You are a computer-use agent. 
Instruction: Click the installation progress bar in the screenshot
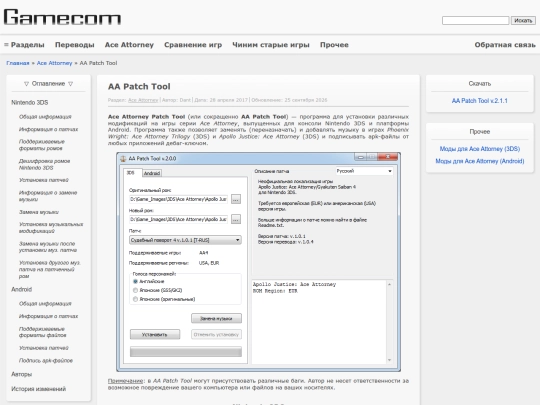(x=186, y=352)
